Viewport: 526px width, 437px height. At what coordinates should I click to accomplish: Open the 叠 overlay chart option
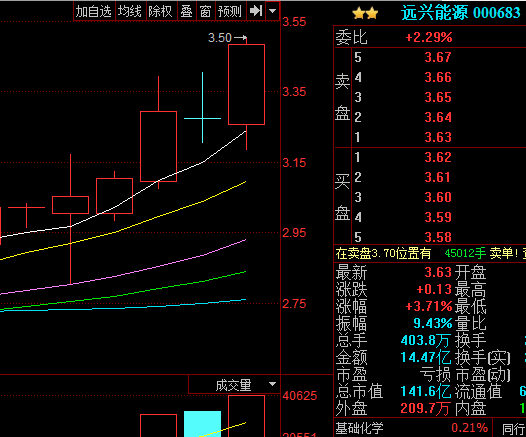point(187,11)
